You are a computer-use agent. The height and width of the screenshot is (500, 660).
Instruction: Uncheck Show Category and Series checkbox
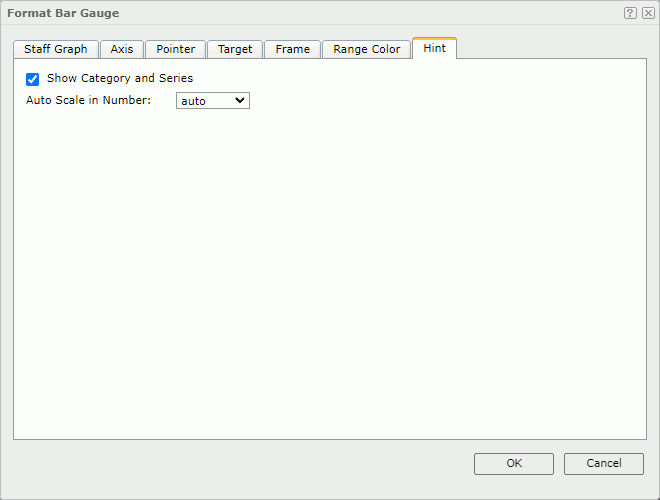point(32,79)
